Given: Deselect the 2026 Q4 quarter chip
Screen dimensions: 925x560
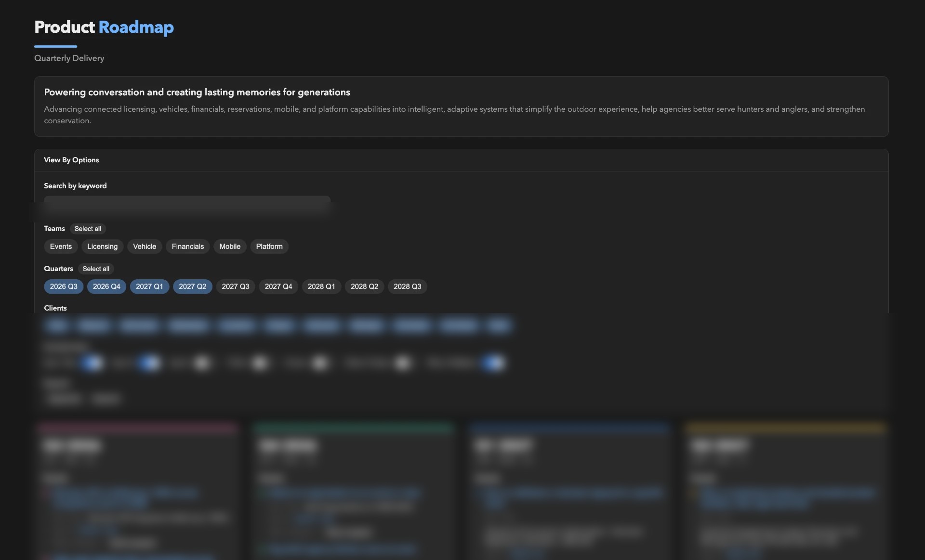Looking at the screenshot, I should click(x=106, y=287).
